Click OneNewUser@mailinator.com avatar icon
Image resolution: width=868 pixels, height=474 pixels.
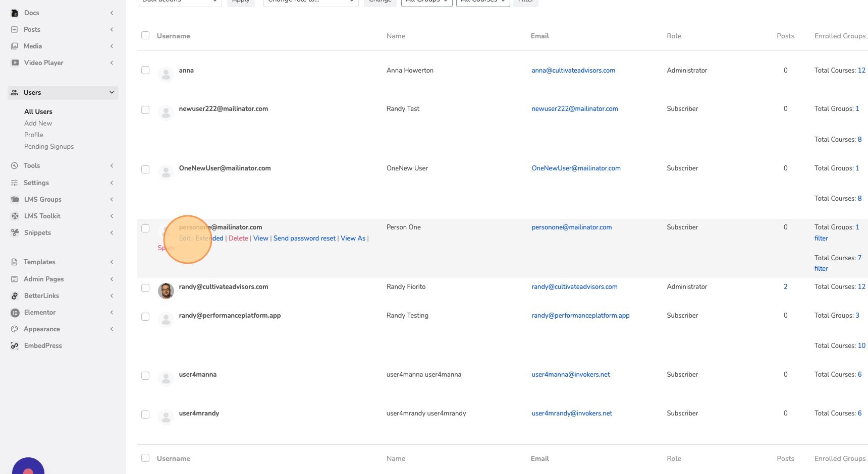166,172
